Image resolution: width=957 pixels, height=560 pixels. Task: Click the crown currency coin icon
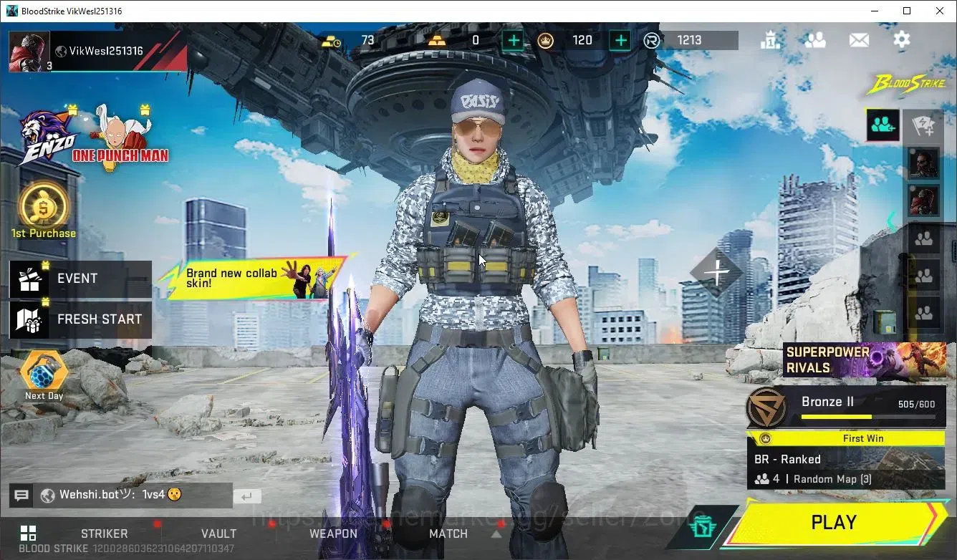546,41
